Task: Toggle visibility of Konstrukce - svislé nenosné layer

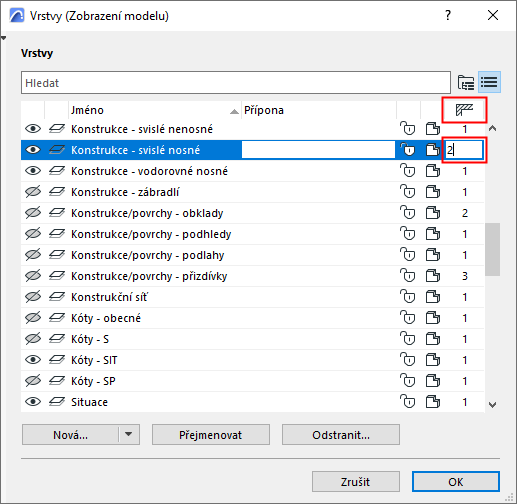Action: 33,129
